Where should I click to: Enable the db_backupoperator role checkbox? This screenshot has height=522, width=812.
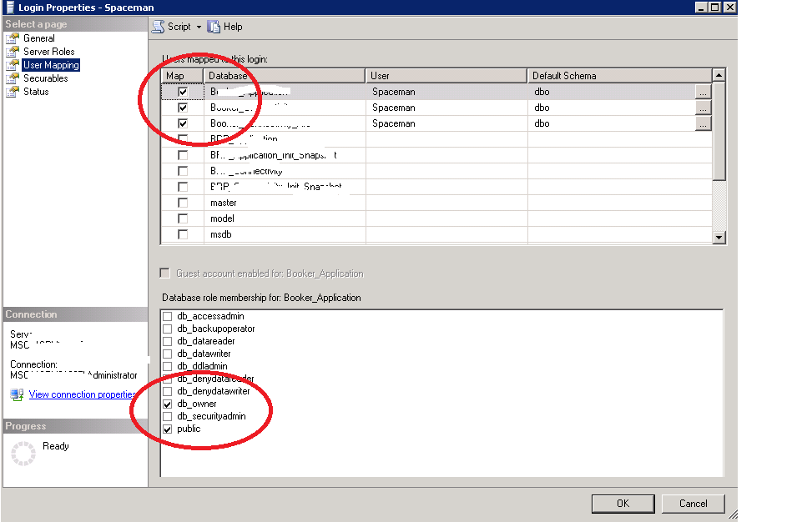[x=167, y=329]
